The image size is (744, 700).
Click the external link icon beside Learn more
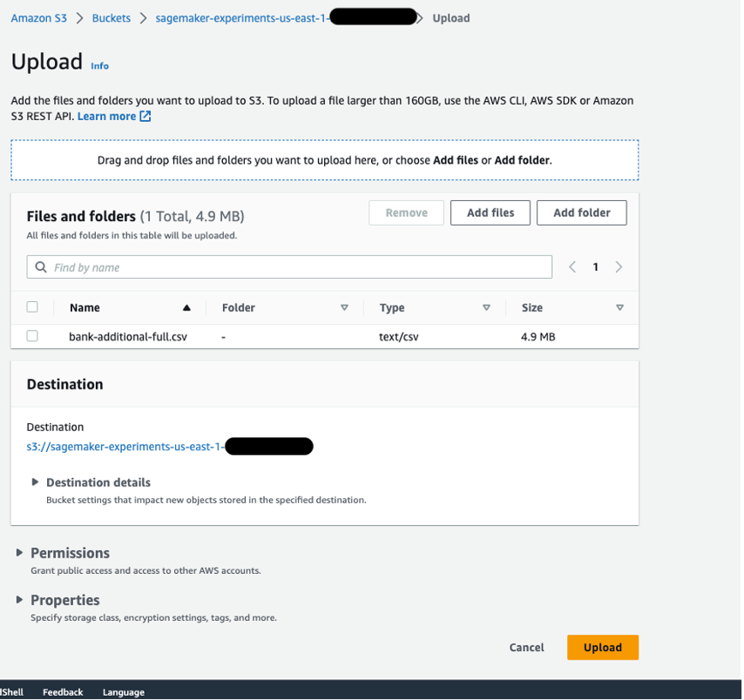pos(145,117)
